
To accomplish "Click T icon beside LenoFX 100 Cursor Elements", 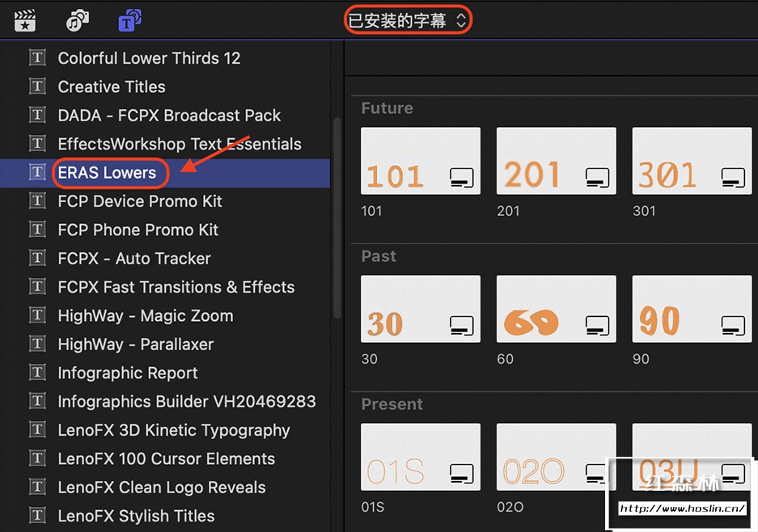I will tap(37, 458).
